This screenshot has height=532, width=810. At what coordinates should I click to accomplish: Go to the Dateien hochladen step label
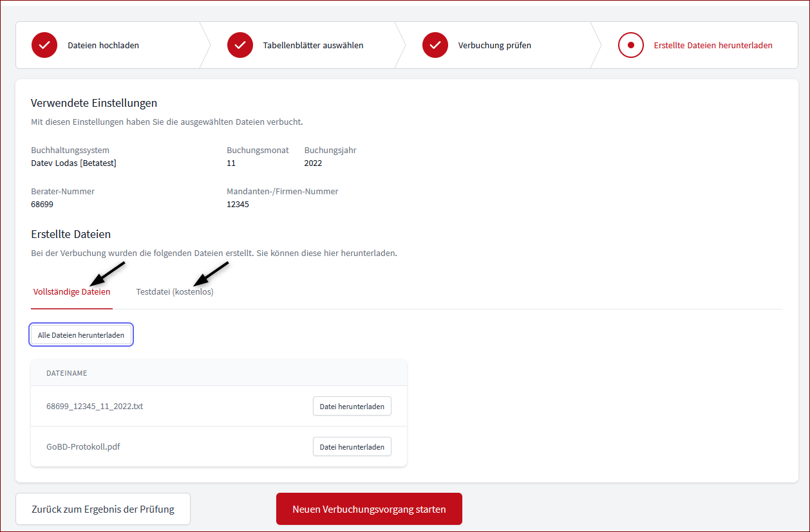pyautogui.click(x=103, y=46)
